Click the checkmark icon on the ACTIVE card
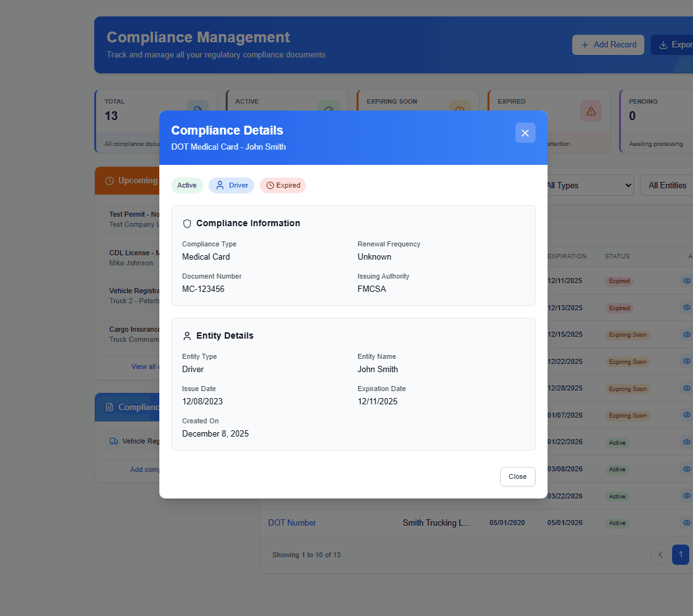 pos(329,109)
